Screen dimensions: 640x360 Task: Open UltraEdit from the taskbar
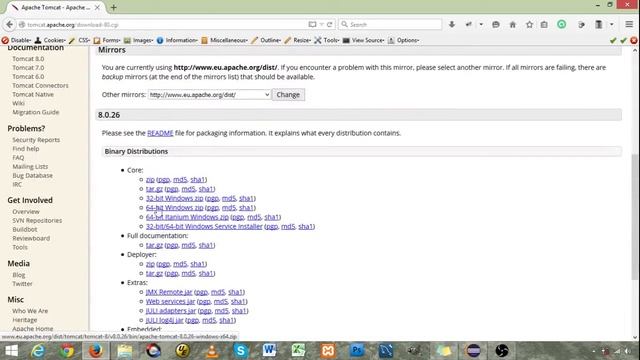click(182, 351)
